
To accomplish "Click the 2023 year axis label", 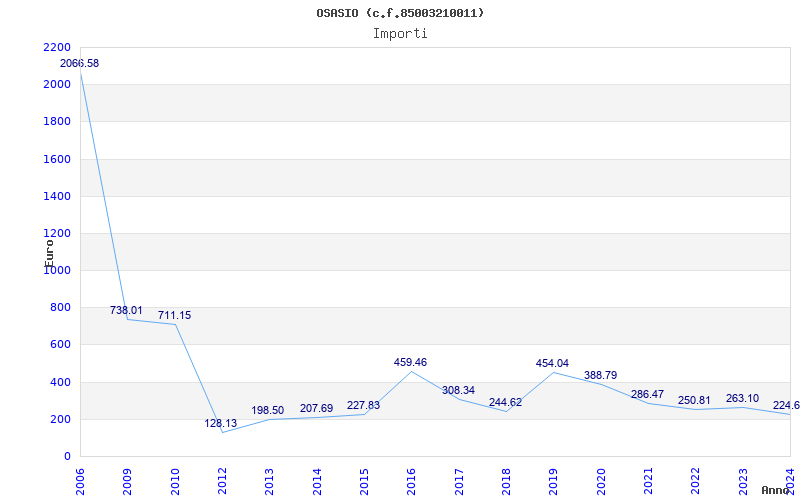I will click(743, 482).
